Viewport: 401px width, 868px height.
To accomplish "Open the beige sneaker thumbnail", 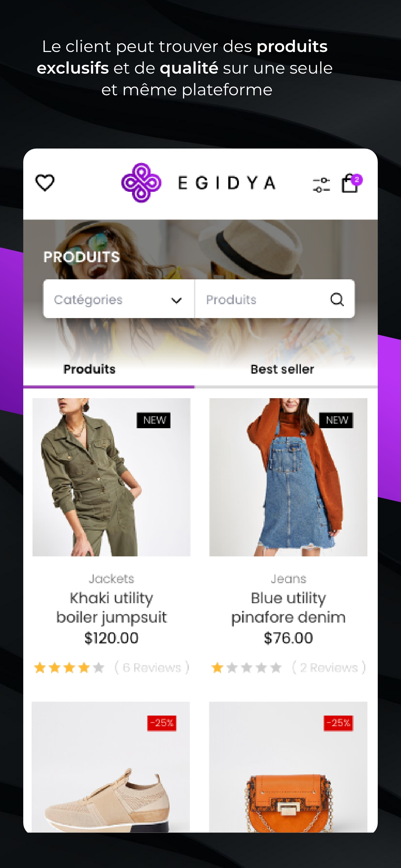I will pos(111,767).
